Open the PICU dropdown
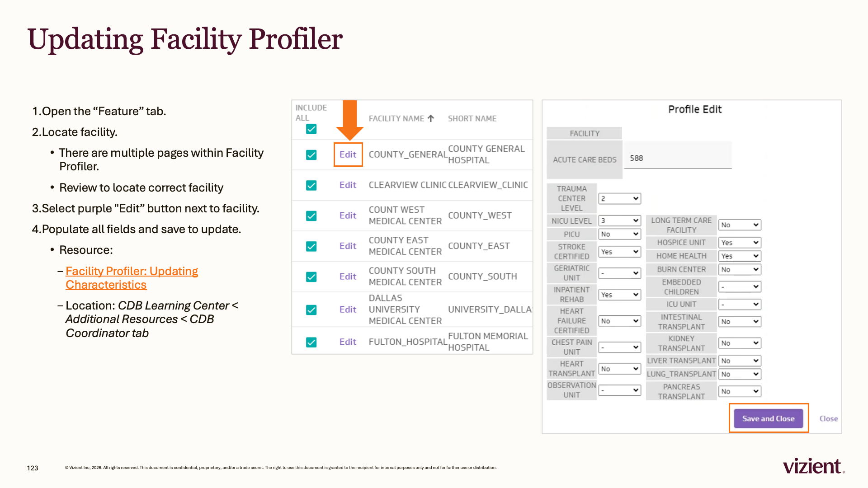The height and width of the screenshot is (488, 868). click(619, 234)
